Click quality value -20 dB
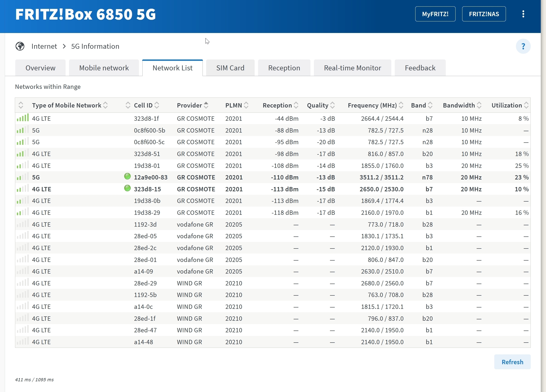546x392 pixels. click(x=326, y=142)
